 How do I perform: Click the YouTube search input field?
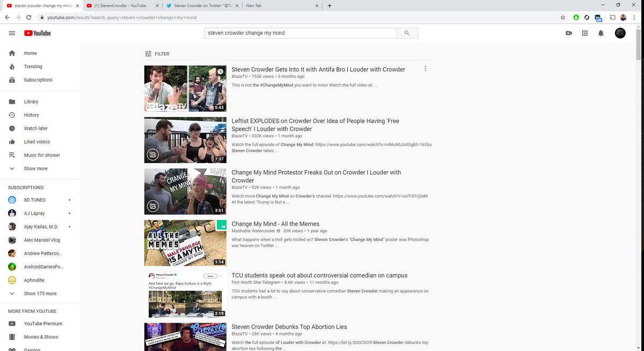coord(301,33)
